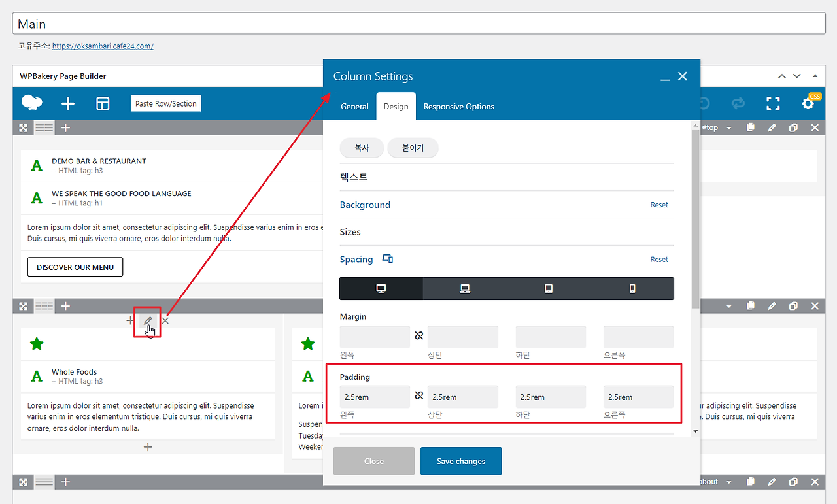The image size is (837, 504).
Task: Switch to the Design tab
Action: [396, 107]
